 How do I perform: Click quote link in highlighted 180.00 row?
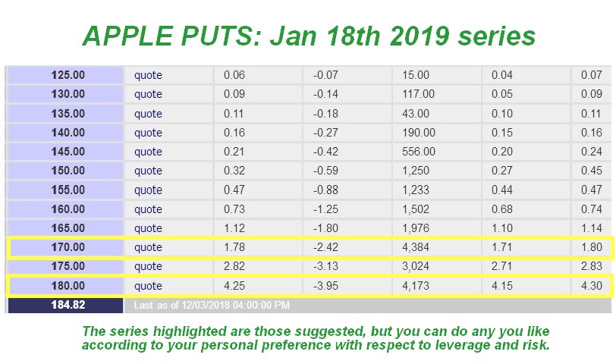coord(148,286)
